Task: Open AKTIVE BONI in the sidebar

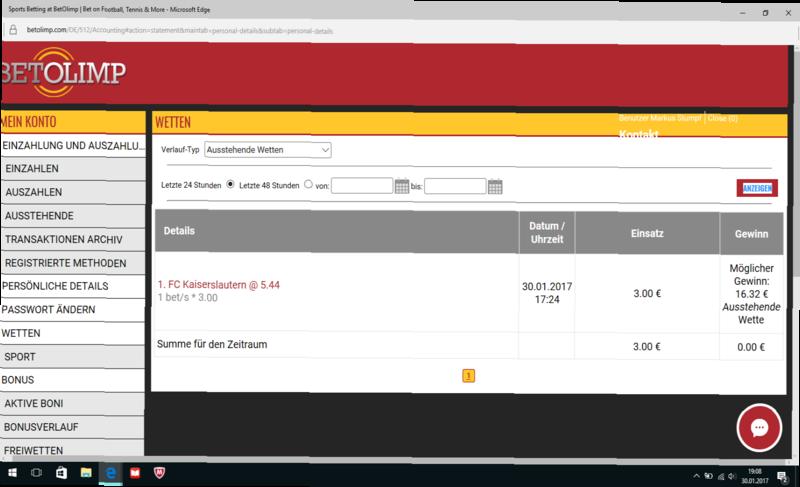Action: 73,404
